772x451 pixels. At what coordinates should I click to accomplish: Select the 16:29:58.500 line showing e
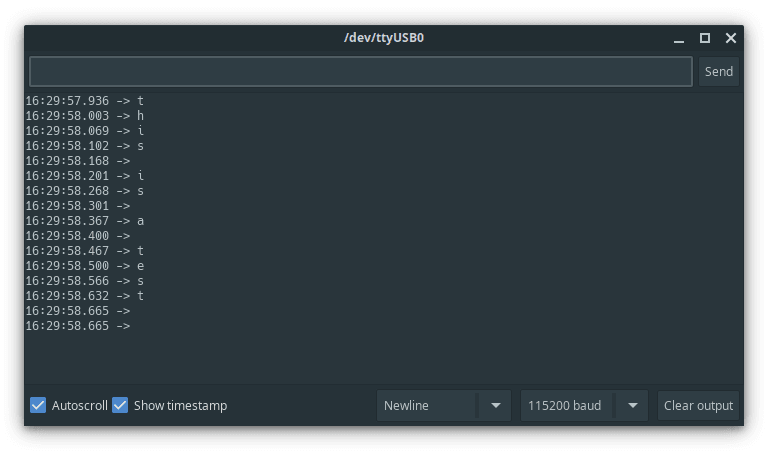point(85,266)
